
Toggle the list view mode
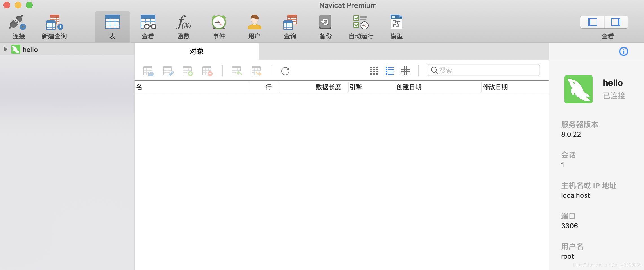[x=389, y=71]
